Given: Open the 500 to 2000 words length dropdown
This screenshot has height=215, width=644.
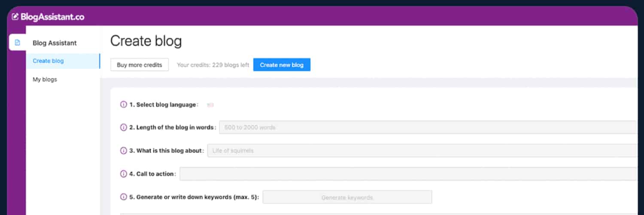Looking at the screenshot, I should (427, 128).
